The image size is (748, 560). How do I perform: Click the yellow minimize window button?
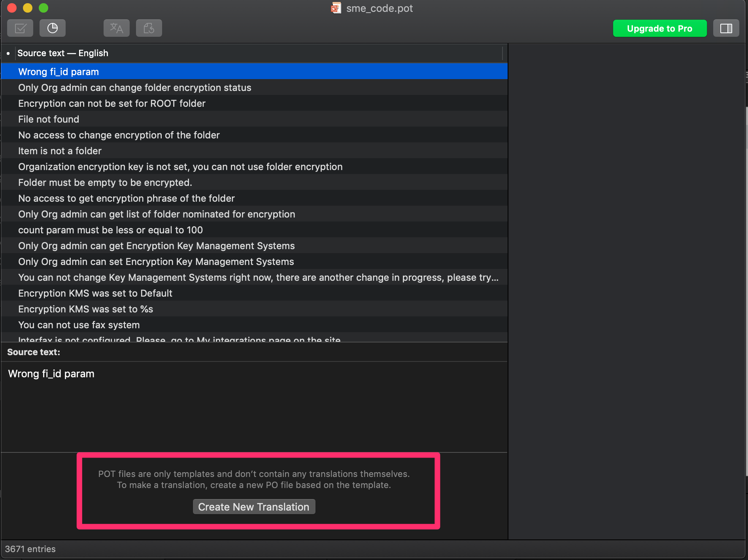(x=28, y=8)
